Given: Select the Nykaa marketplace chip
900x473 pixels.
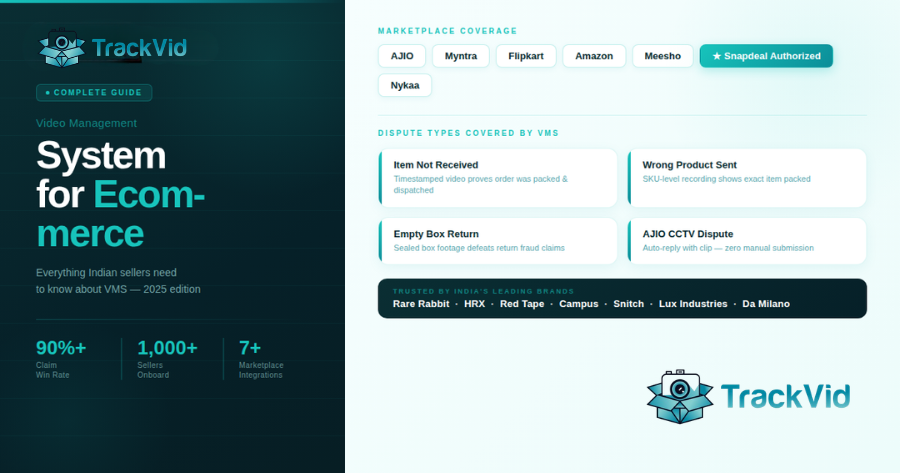Looking at the screenshot, I should click(x=405, y=85).
